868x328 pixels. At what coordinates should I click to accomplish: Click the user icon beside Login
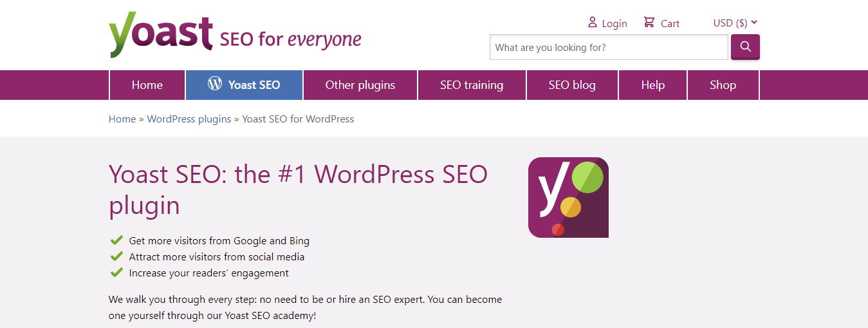[x=592, y=23]
